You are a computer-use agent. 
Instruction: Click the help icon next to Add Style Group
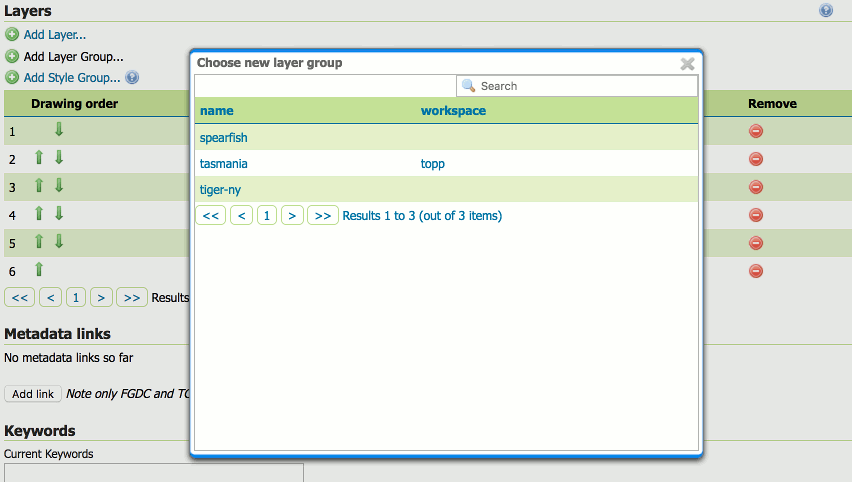(132, 77)
